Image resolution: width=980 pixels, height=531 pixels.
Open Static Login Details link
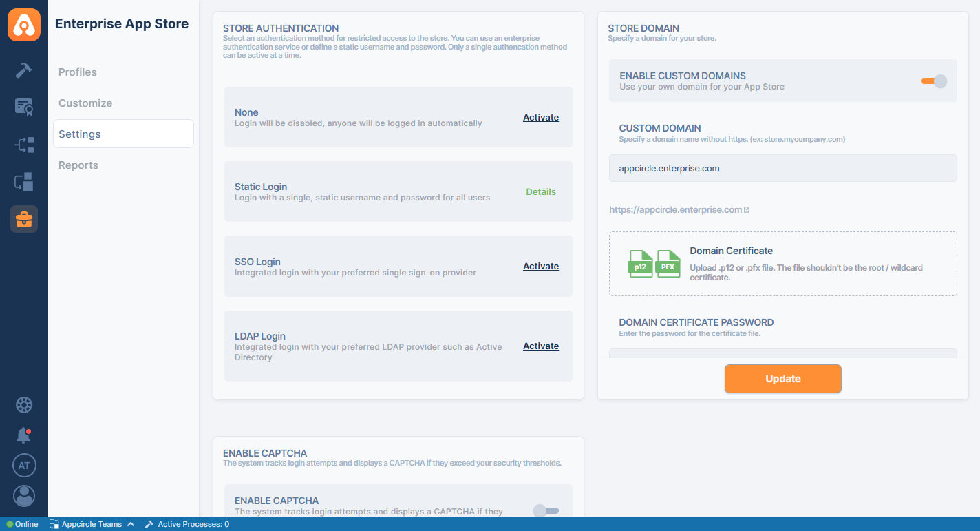[541, 192]
